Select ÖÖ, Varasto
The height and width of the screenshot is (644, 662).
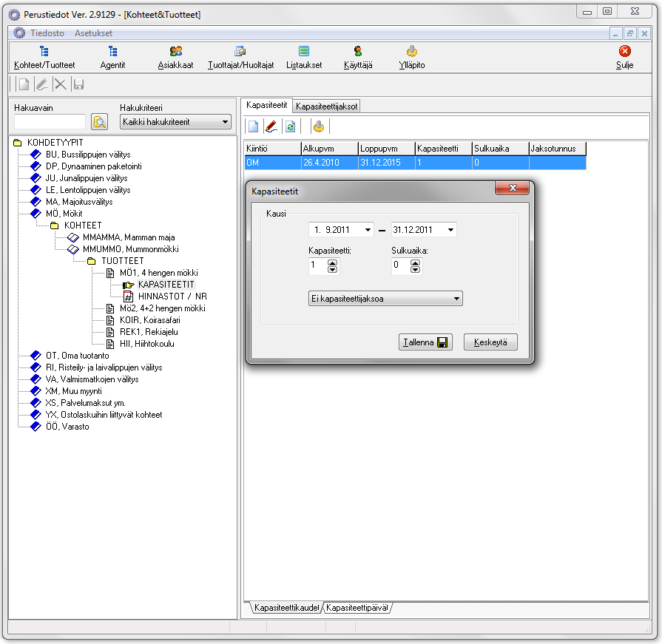[67, 426]
